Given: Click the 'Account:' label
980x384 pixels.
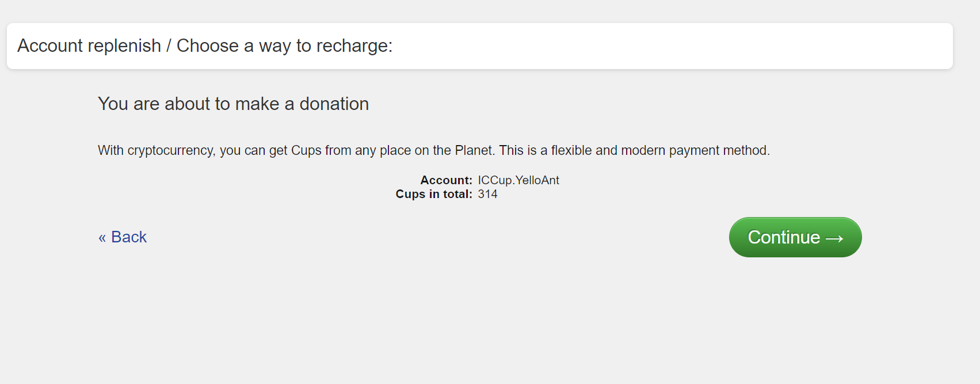Looking at the screenshot, I should pyautogui.click(x=446, y=180).
